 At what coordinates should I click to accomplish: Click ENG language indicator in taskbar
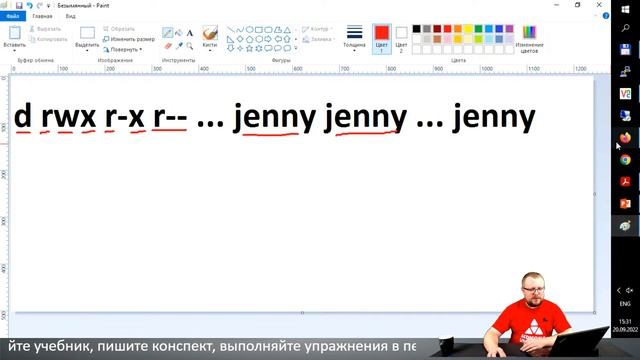(625, 304)
